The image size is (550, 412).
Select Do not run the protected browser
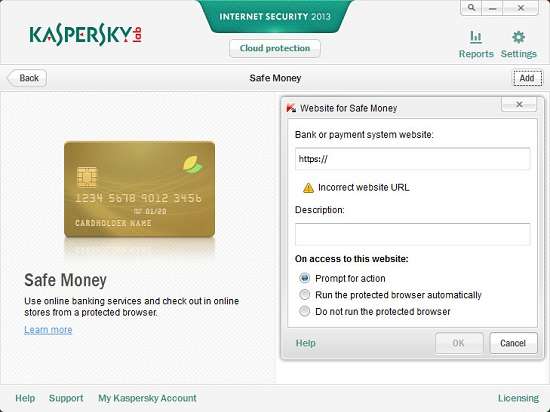[304, 311]
